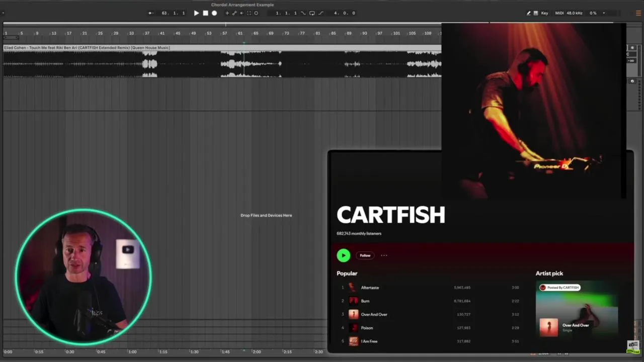
Task: Click the 48.0 kHz sample rate display
Action: click(x=575, y=13)
